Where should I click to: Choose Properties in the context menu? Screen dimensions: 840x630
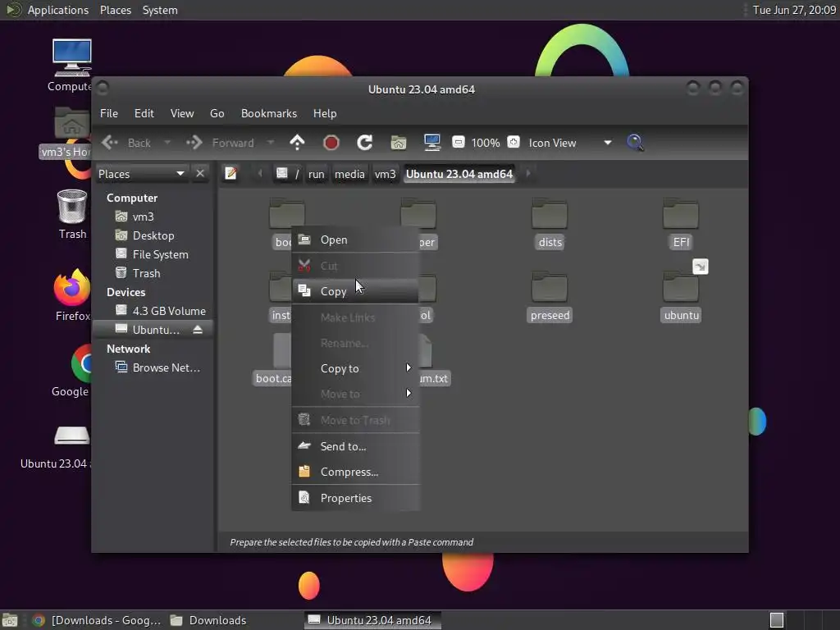355,498
